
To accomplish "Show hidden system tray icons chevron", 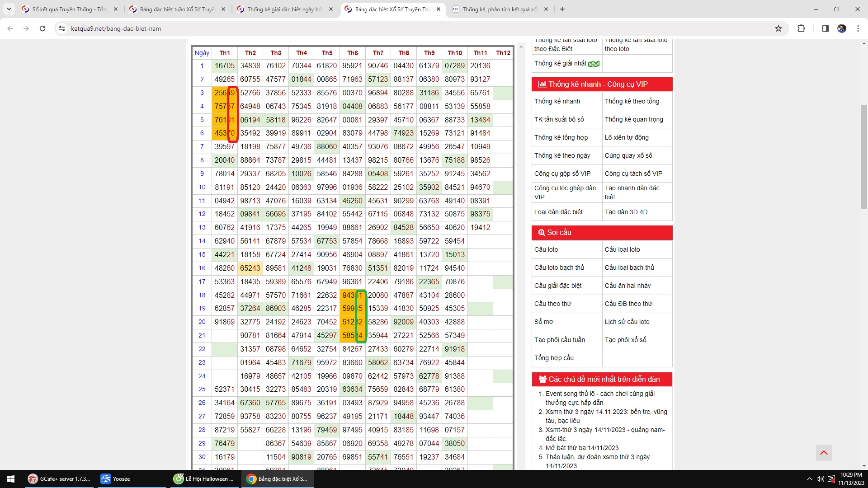I will [x=809, y=479].
